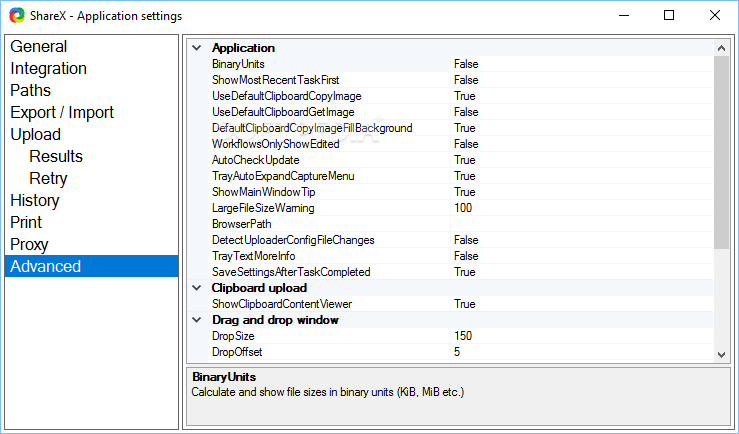Screen dimensions: 739x434
Task: Select the DetectUploaderConfigFileChanges property
Action: [293, 240]
